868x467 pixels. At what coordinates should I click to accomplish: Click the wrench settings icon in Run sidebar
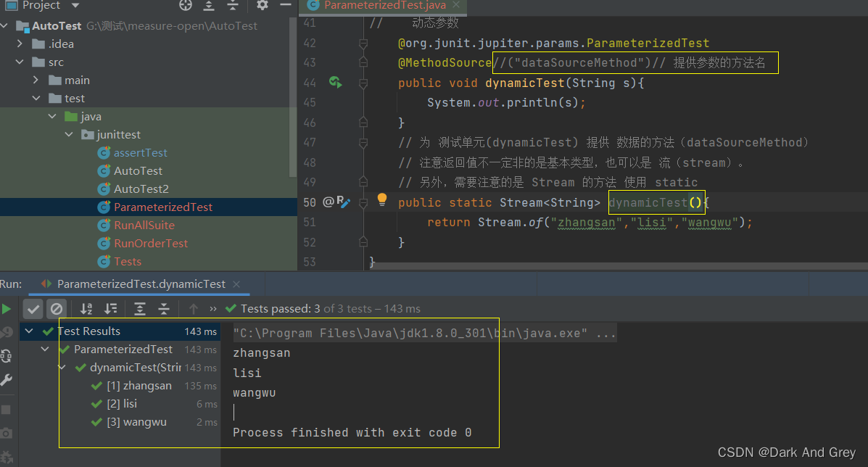pyautogui.click(x=7, y=379)
